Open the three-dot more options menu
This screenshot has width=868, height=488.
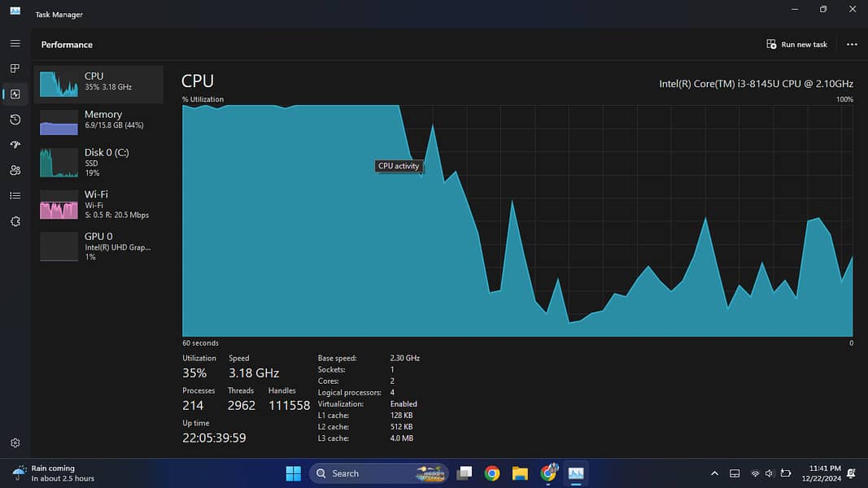(852, 45)
